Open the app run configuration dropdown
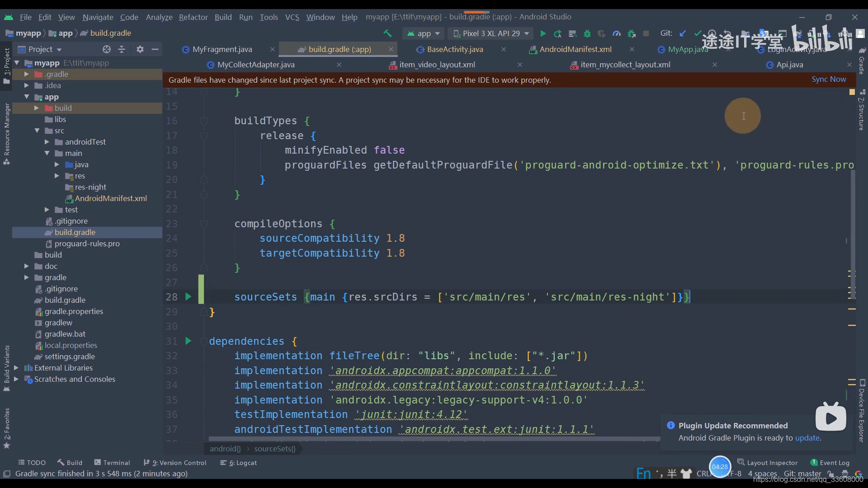868x488 pixels. [x=423, y=33]
